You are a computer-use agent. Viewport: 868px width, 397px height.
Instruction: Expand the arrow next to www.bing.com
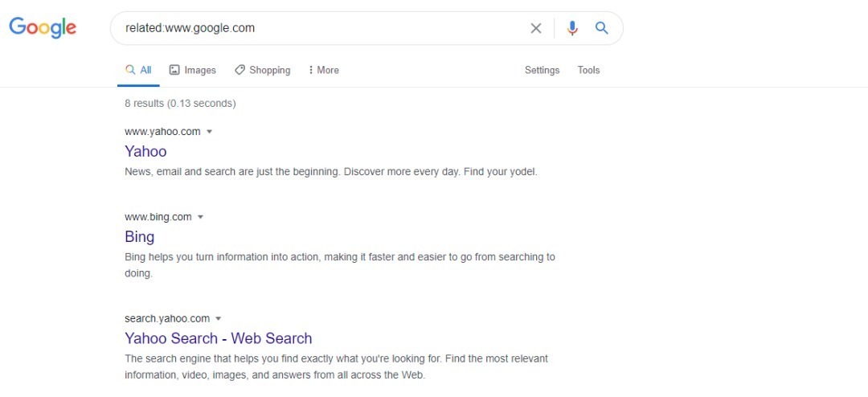tap(200, 217)
